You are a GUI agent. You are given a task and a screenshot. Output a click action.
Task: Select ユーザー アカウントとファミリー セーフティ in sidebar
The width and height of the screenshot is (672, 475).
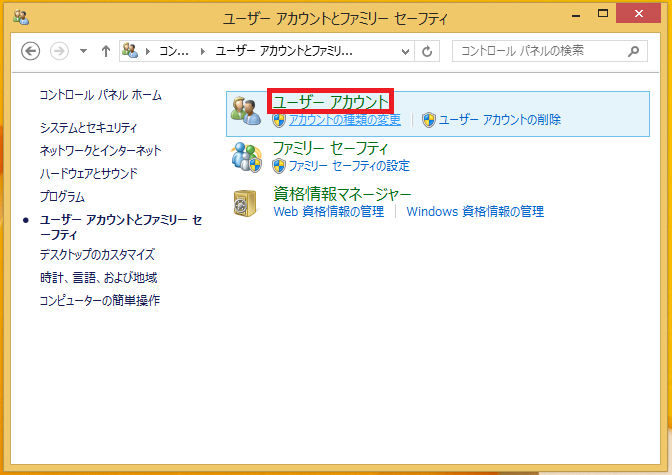click(121, 227)
